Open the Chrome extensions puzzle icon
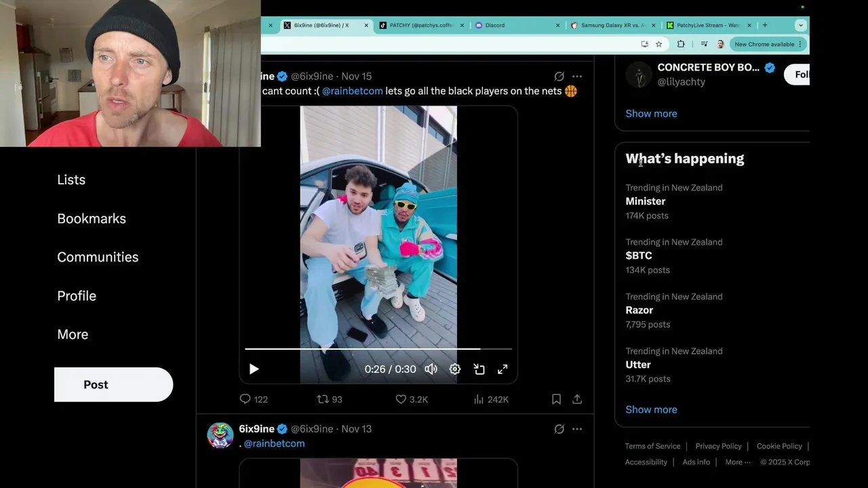The height and width of the screenshot is (488, 868). click(x=681, y=44)
